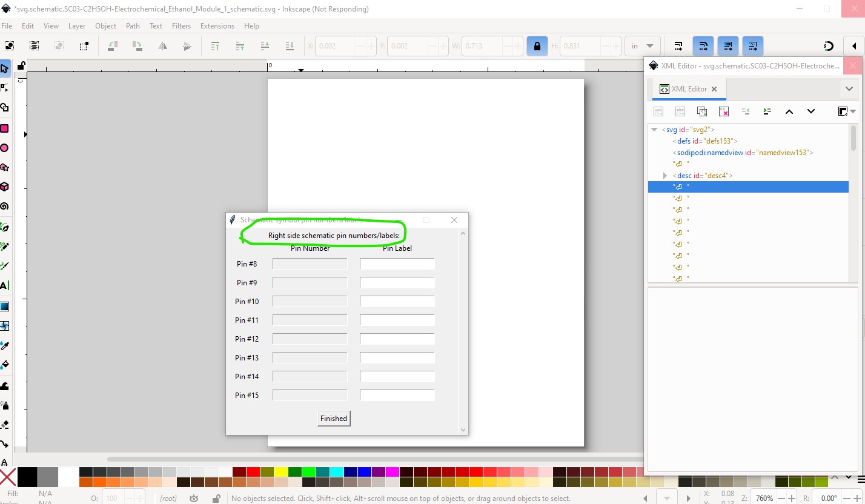865x504 pixels.
Task: Choose the Star and Polygon tool
Action: click(x=4, y=167)
